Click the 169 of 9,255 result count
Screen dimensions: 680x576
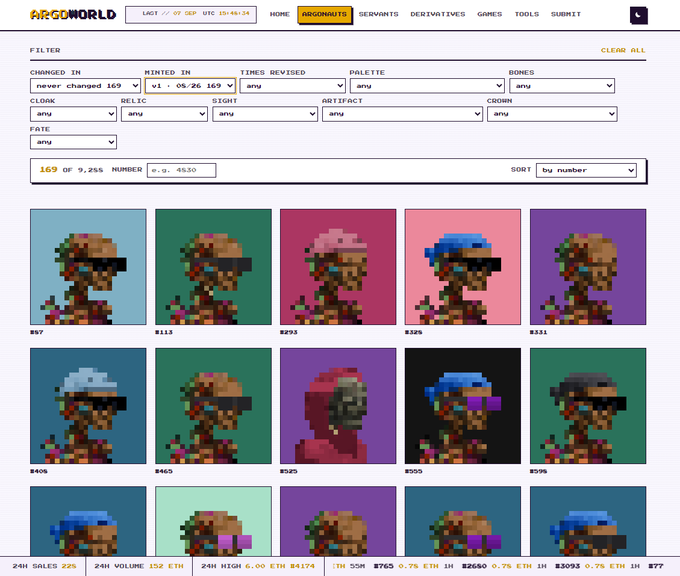tap(71, 170)
